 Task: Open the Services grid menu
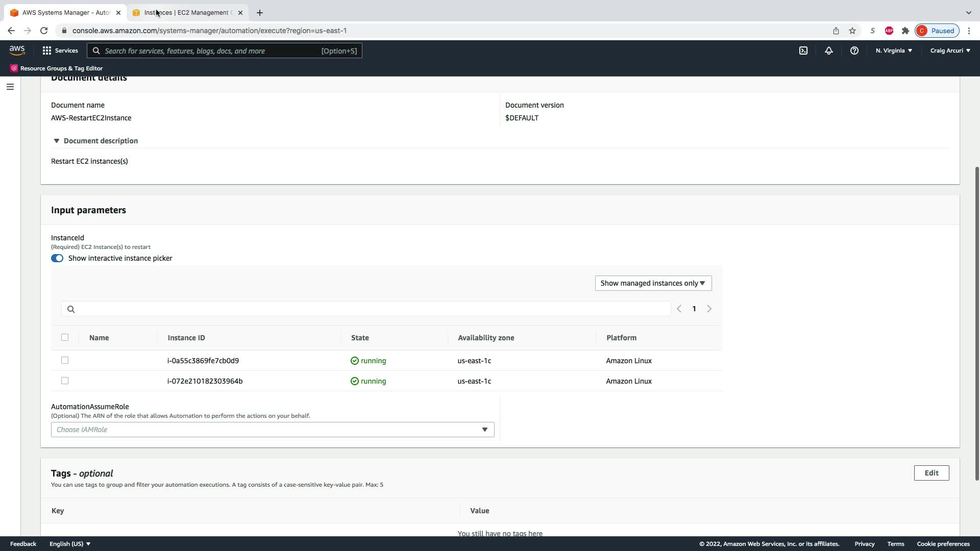pyautogui.click(x=60, y=51)
